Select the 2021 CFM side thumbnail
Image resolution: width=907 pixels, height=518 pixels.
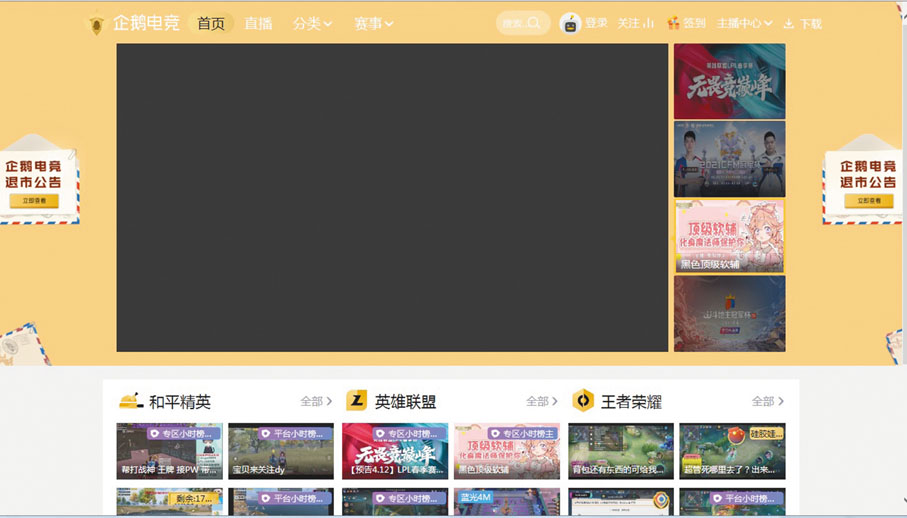(x=729, y=159)
